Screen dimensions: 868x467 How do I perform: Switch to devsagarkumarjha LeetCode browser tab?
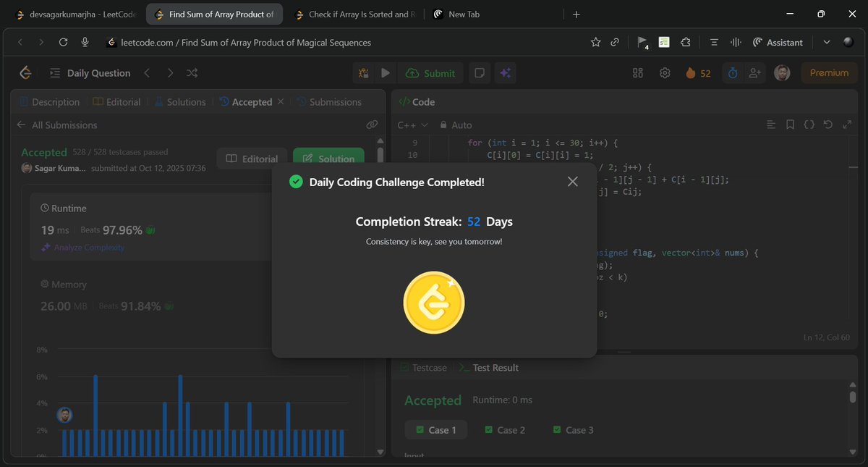tap(75, 14)
